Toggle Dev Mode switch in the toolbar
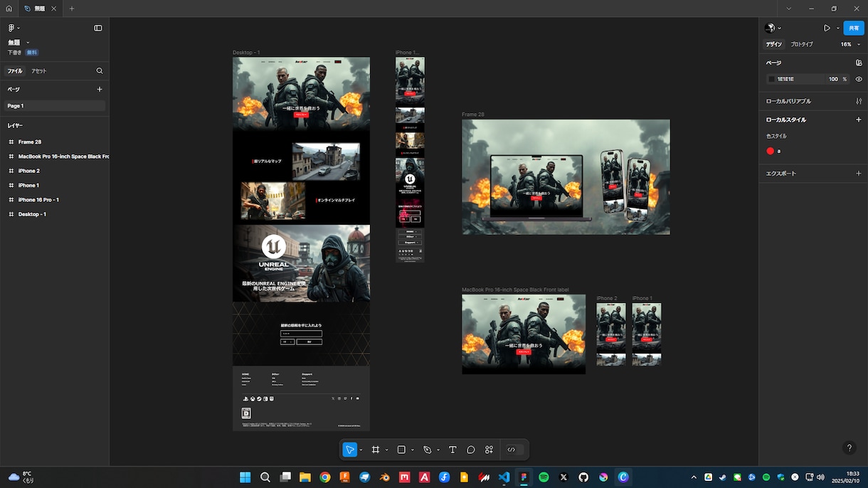 coord(514,450)
